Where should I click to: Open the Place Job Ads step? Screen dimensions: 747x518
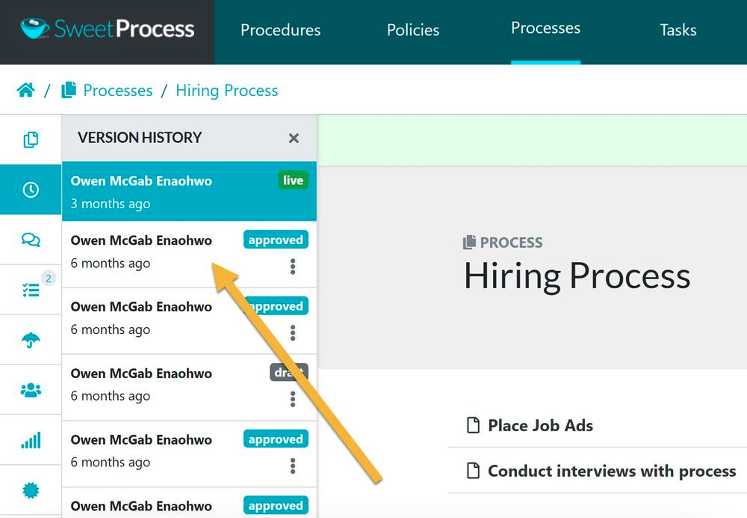540,426
